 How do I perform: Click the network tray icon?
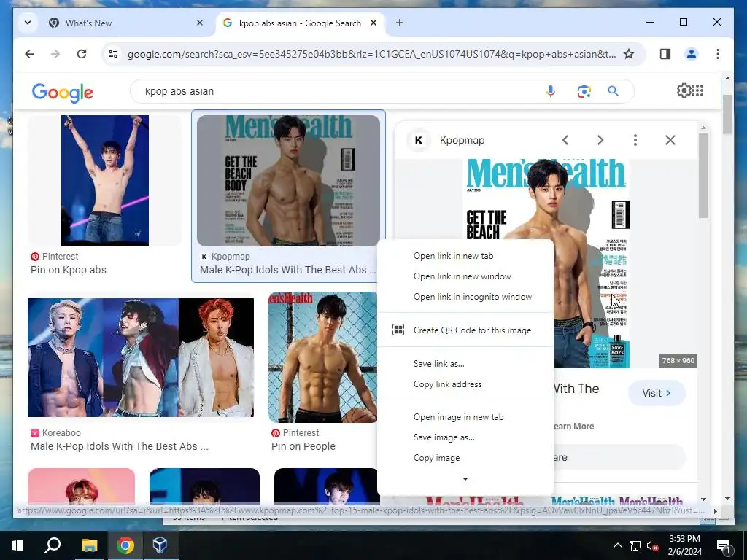tap(635, 545)
